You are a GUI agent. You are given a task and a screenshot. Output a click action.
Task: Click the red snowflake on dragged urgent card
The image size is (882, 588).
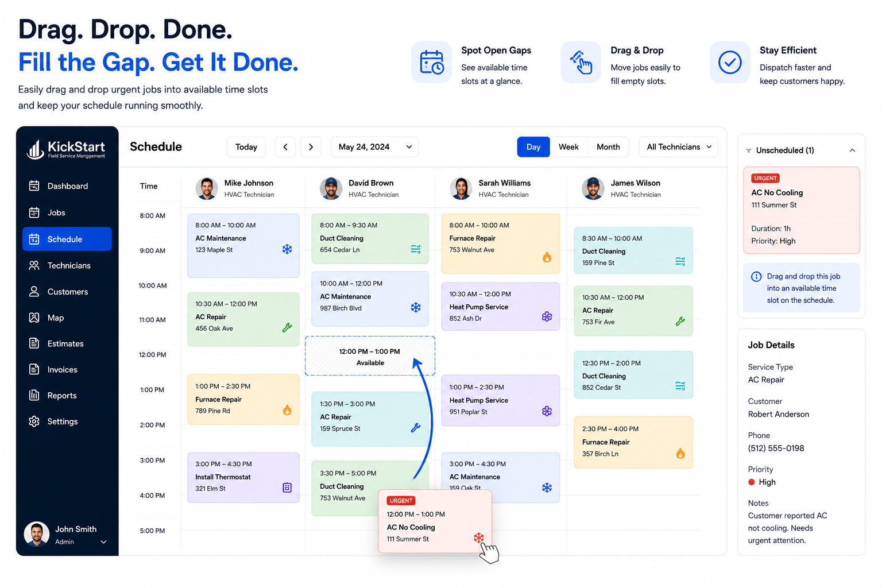click(478, 538)
